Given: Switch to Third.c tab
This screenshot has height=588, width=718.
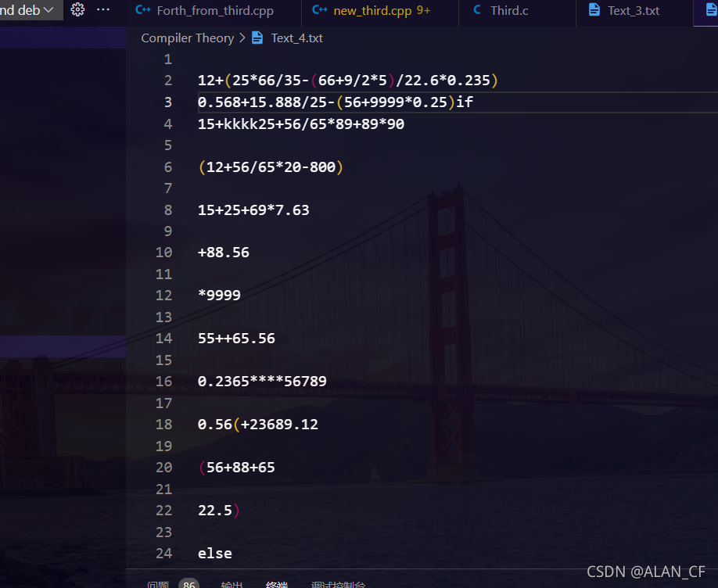Looking at the screenshot, I should click(509, 10).
